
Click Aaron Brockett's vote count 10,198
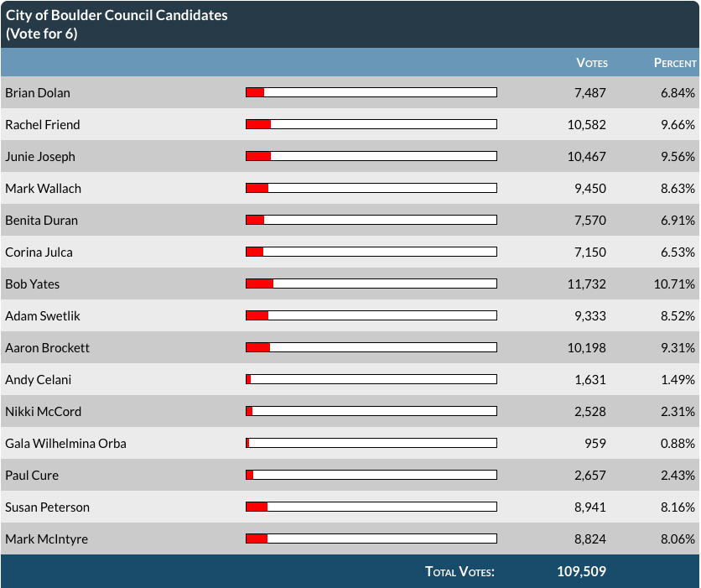[586, 348]
